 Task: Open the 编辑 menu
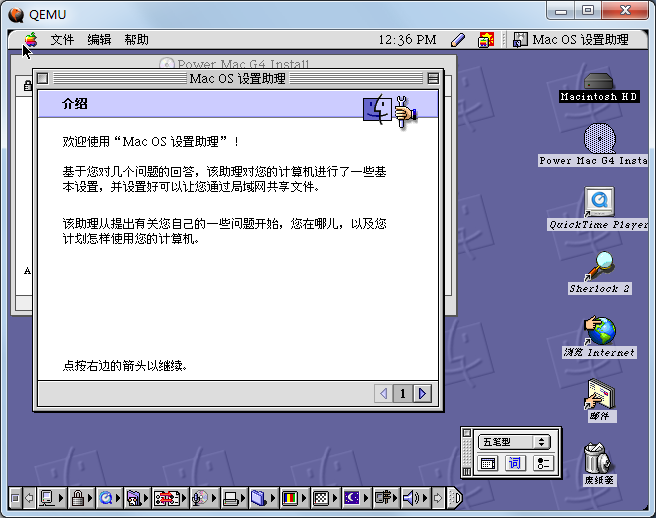99,40
